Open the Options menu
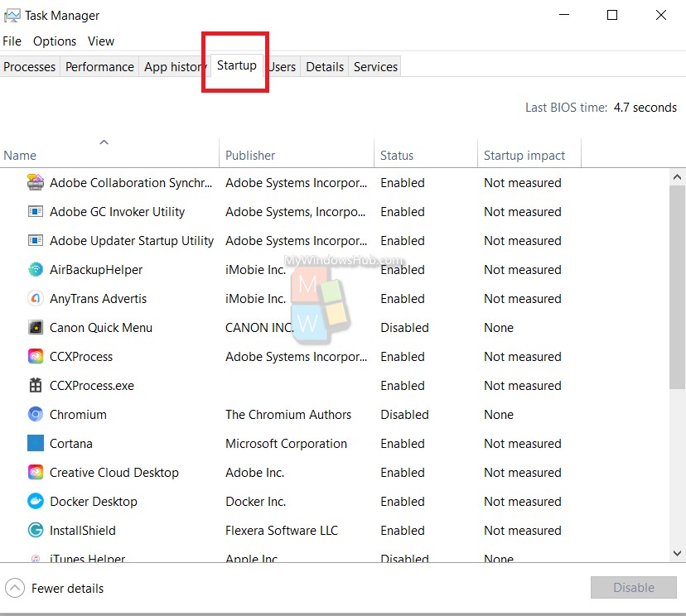The width and height of the screenshot is (686, 616). point(55,41)
